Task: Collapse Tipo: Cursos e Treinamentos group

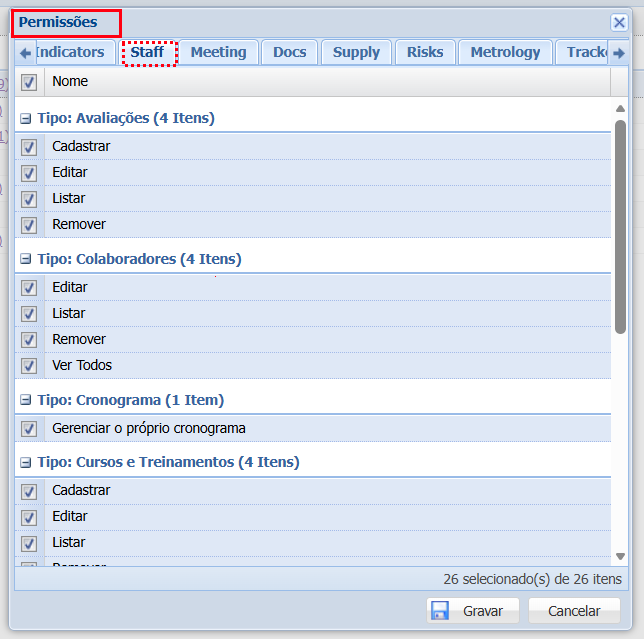Action: [26, 463]
